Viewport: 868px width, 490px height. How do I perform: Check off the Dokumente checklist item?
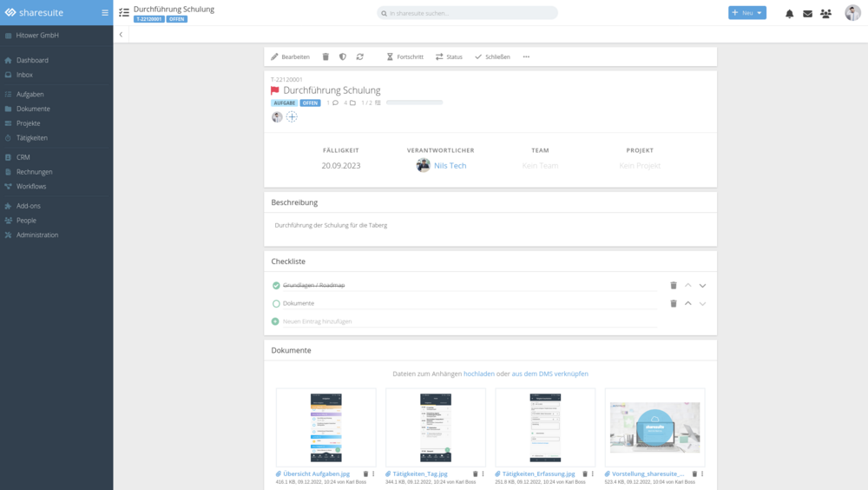click(276, 303)
